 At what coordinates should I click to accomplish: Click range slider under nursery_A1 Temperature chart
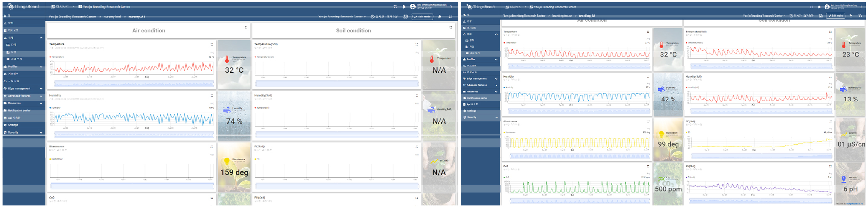(x=132, y=83)
